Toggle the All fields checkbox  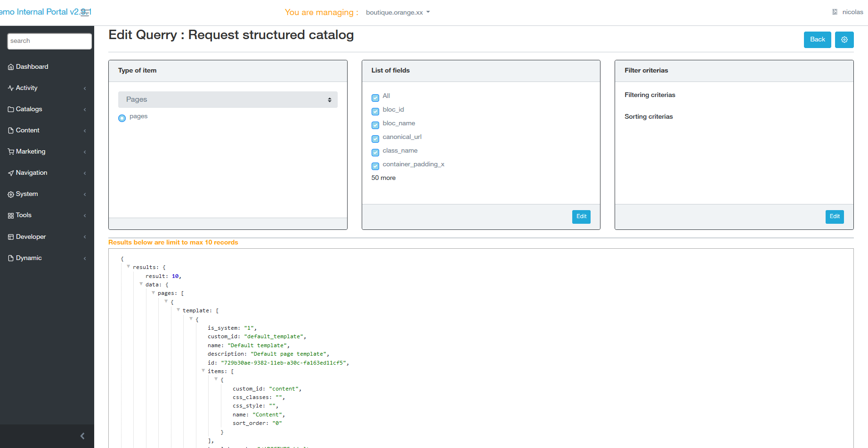coord(375,98)
